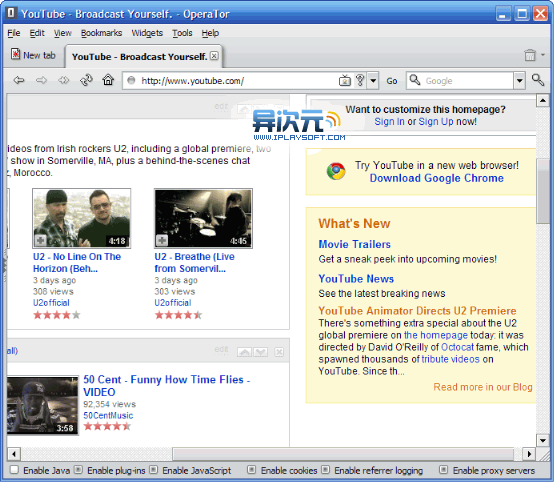Click the U2 Breathe drummer thumbnail
555x483 pixels.
(203, 218)
